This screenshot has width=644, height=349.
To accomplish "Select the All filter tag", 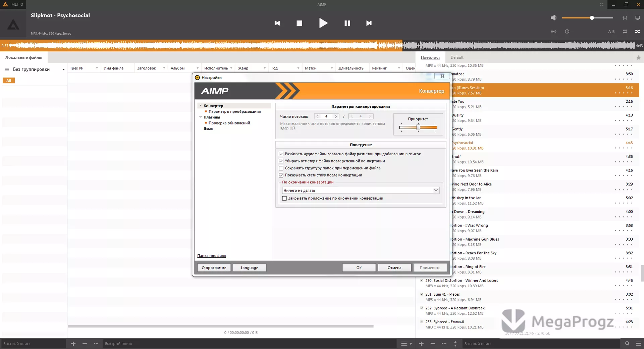I will [9, 81].
